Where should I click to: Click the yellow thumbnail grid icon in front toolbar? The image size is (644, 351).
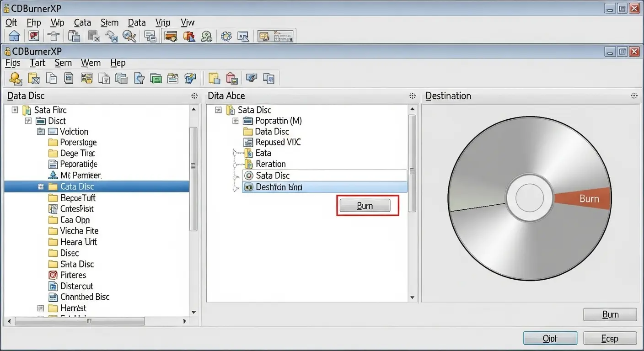tap(86, 78)
